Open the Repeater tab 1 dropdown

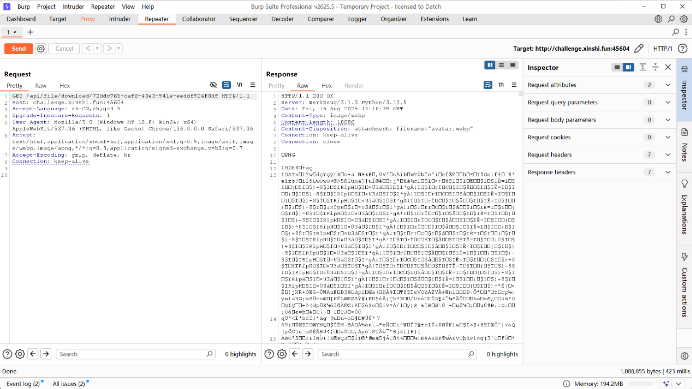15,32
